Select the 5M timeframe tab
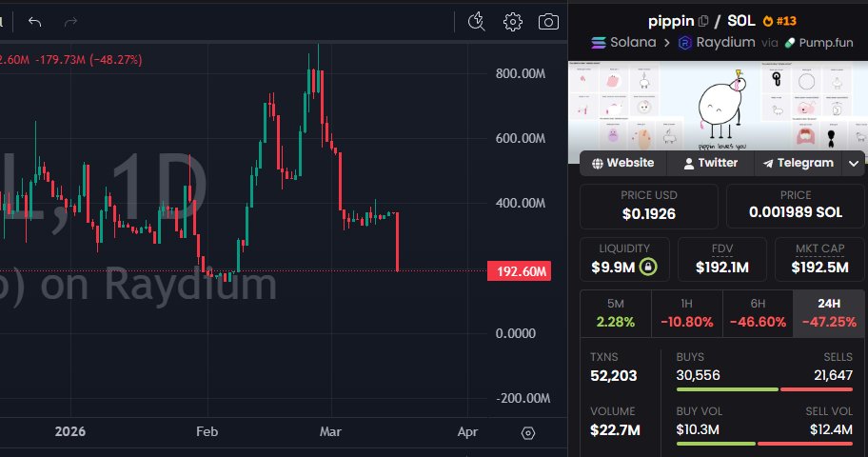The width and height of the screenshot is (868, 457). 615,312
